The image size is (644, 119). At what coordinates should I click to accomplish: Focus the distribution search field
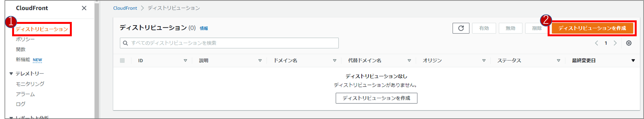[x=229, y=43]
